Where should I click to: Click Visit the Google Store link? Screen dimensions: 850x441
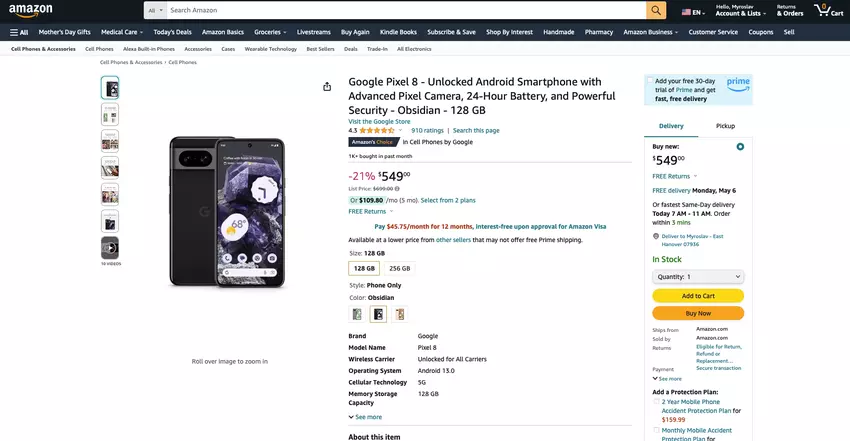379,121
